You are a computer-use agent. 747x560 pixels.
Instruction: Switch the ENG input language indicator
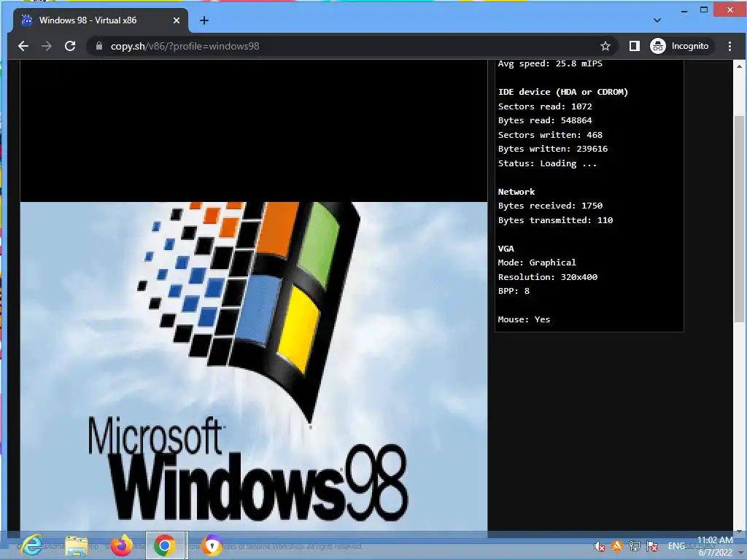(676, 546)
